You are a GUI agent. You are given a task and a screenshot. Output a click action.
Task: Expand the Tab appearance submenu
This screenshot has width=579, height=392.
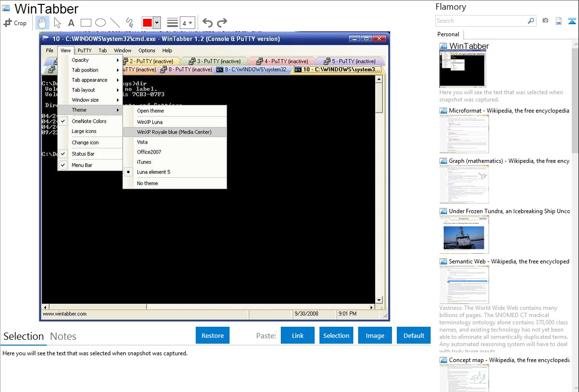(x=90, y=80)
